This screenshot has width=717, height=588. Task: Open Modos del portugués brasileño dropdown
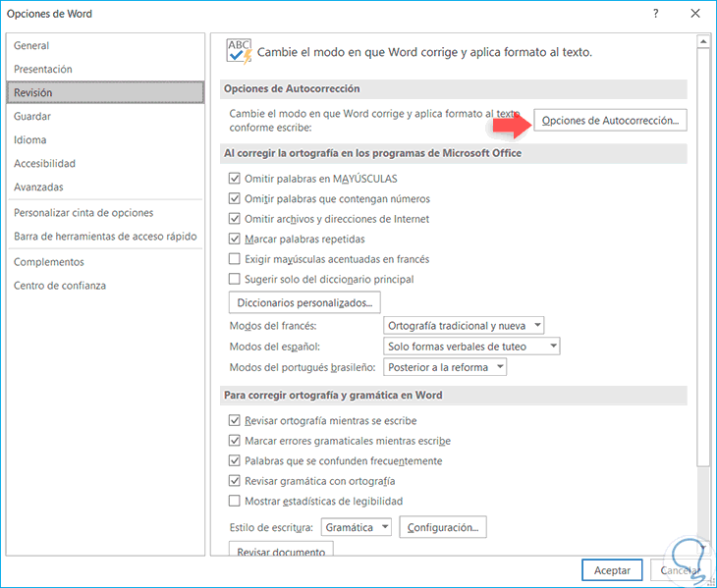(x=445, y=367)
